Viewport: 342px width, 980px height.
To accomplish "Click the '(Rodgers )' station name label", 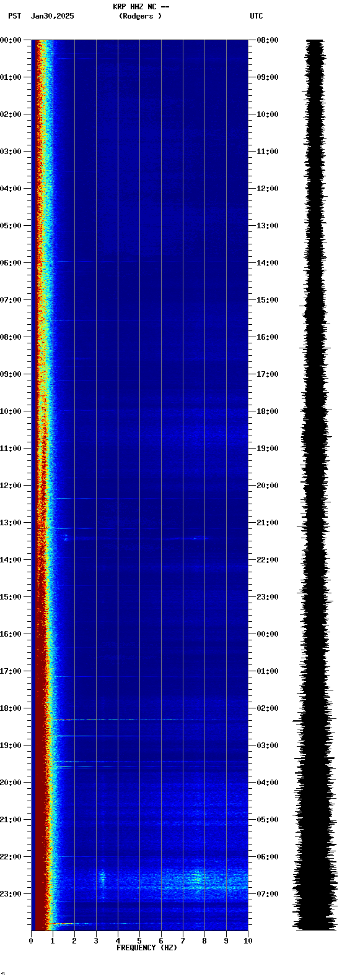I will [x=141, y=16].
